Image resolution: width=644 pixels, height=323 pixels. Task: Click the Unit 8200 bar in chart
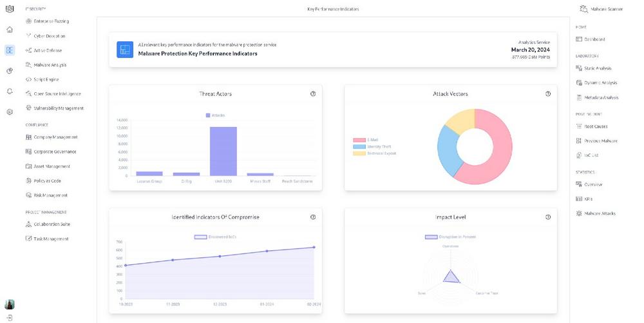point(223,151)
